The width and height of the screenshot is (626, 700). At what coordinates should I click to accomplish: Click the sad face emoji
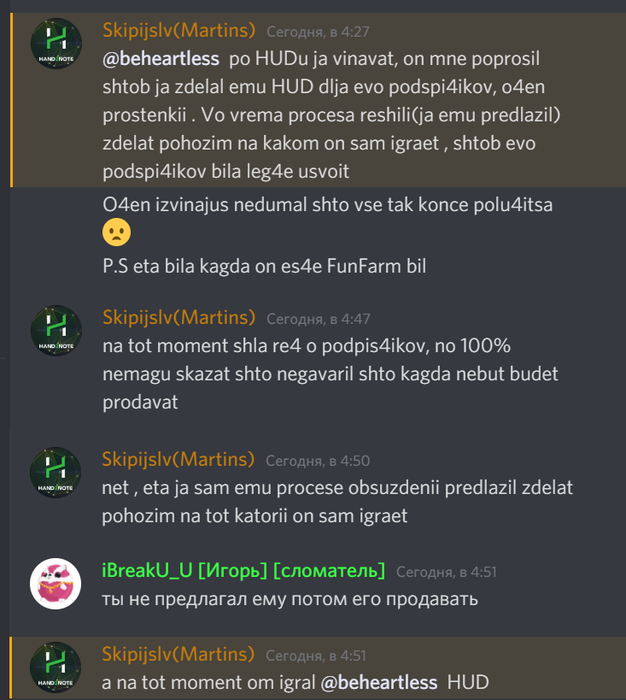point(117,232)
